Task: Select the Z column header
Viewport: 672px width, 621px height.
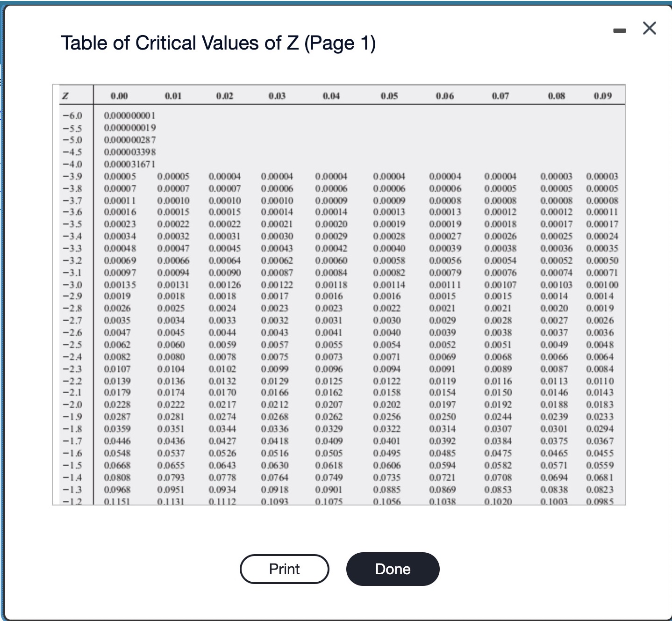Action: 65,95
